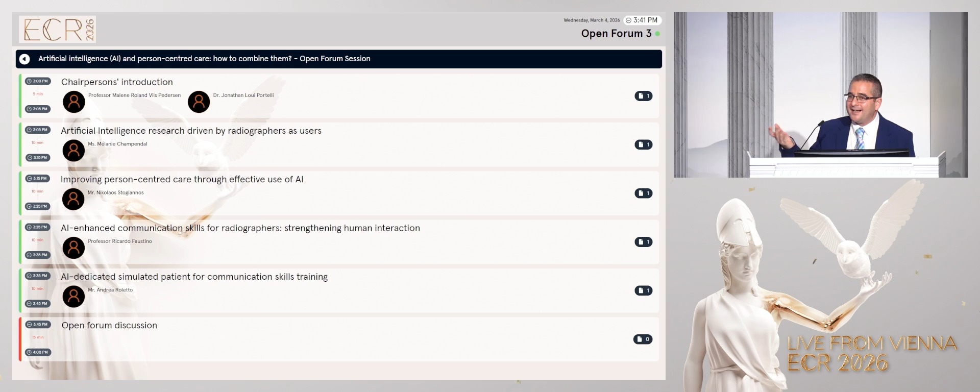
Task: Open document badge for Chairpersons' introduction
Action: (644, 96)
